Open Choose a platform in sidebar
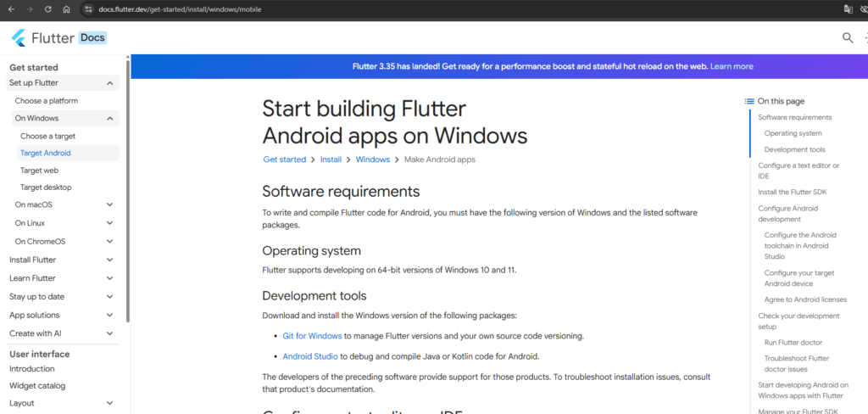868x414 pixels. [47, 101]
